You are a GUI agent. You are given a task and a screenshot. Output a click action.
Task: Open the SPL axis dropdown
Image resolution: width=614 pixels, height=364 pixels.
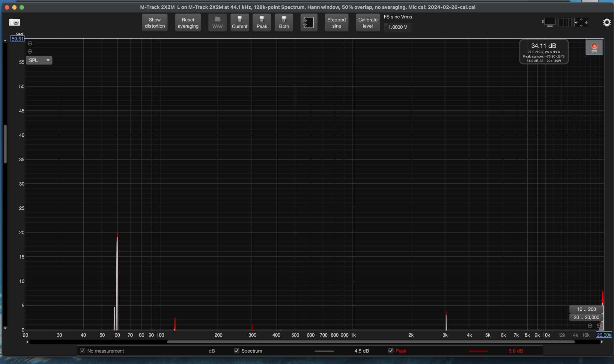coord(39,60)
